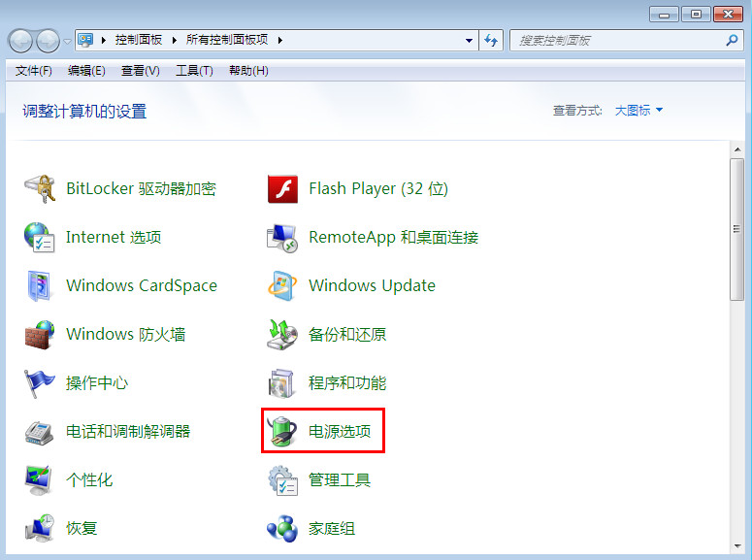Click the vertical scrollbar down arrow
The height and width of the screenshot is (560, 752).
(x=737, y=546)
